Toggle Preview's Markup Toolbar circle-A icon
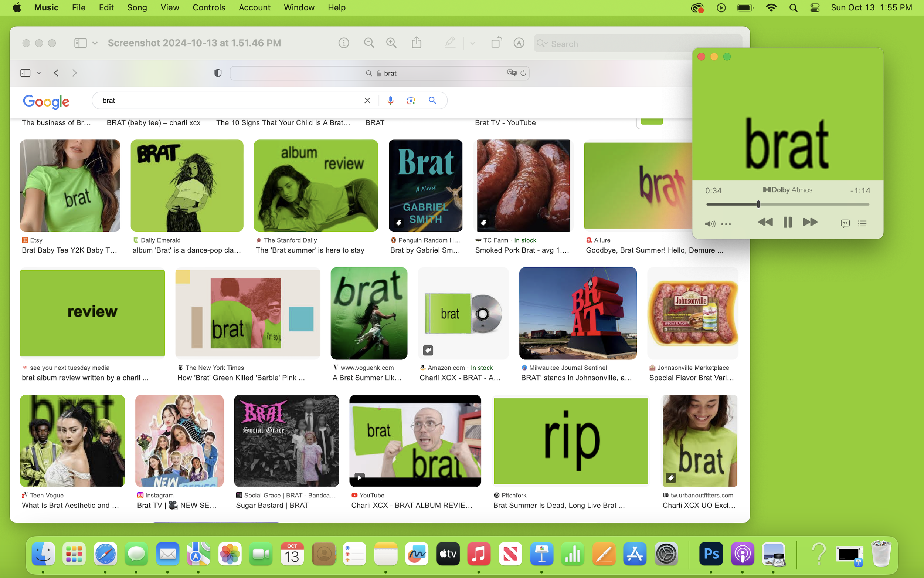The height and width of the screenshot is (578, 924). pos(519,43)
